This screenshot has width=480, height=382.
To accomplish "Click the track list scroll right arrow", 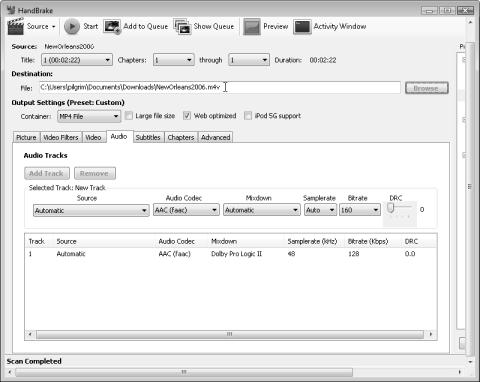I will coord(431,334).
